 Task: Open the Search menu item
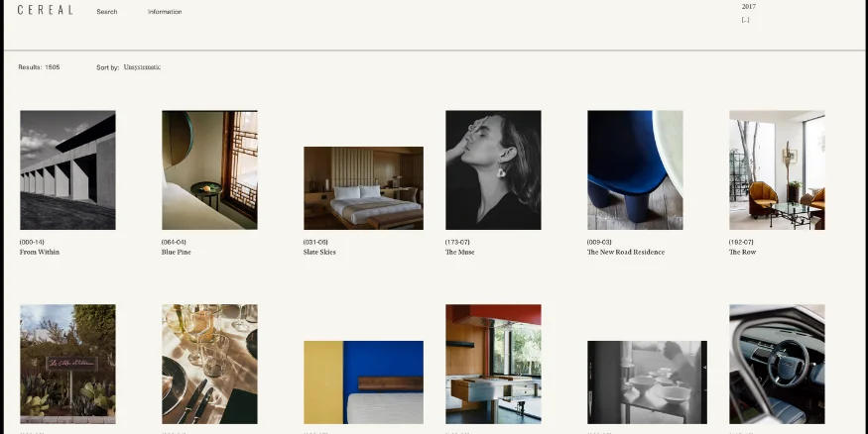tap(107, 12)
